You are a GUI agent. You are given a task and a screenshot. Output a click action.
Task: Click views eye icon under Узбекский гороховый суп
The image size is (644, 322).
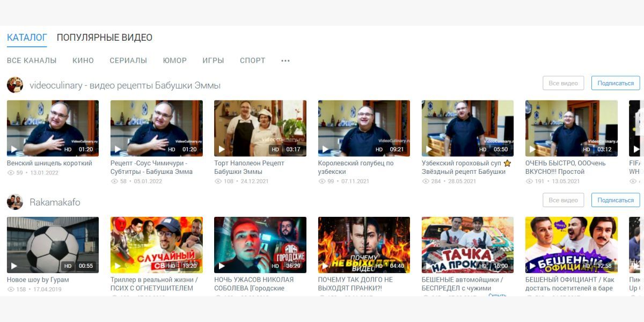(x=426, y=181)
